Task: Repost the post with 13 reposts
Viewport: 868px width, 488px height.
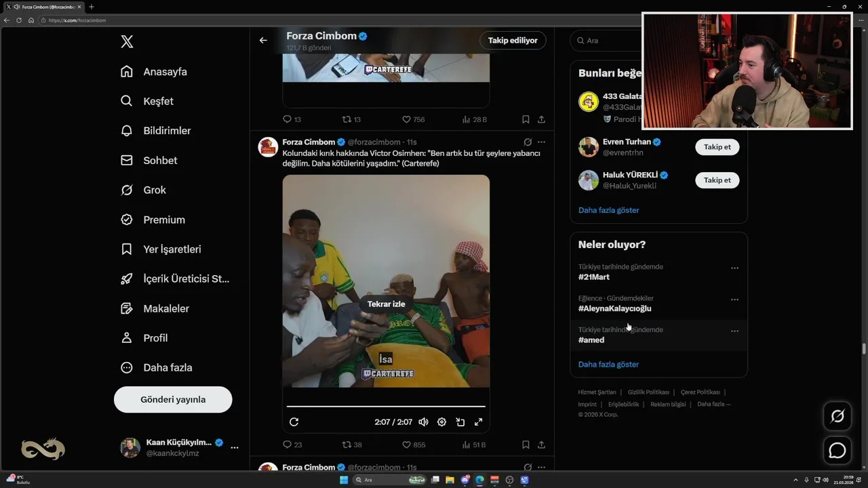Action: pos(351,119)
